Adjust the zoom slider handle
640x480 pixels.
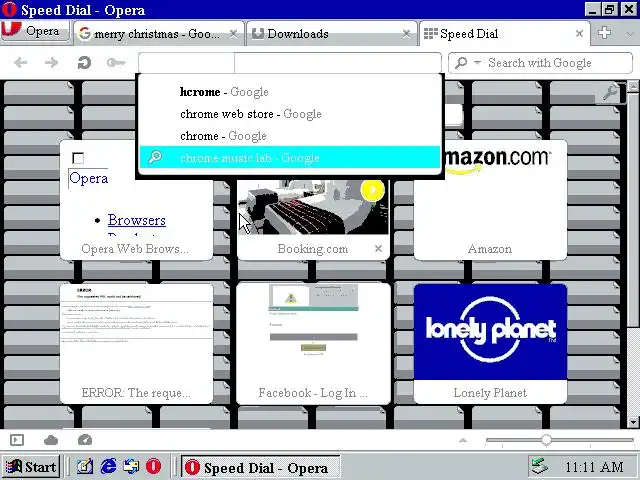[546, 440]
